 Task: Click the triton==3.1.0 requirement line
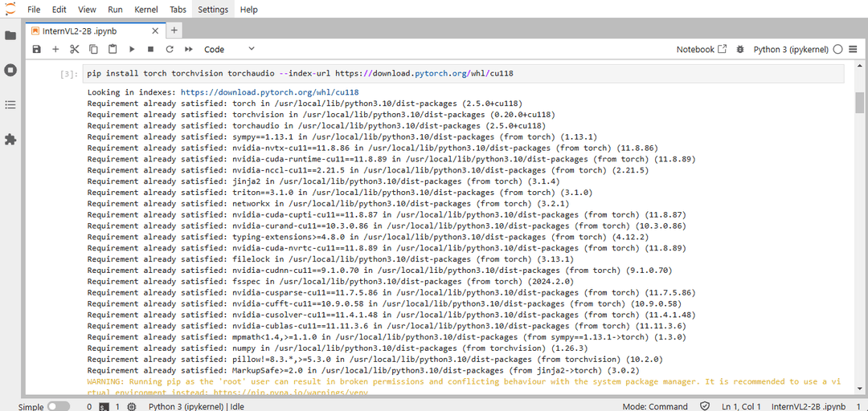(x=340, y=193)
